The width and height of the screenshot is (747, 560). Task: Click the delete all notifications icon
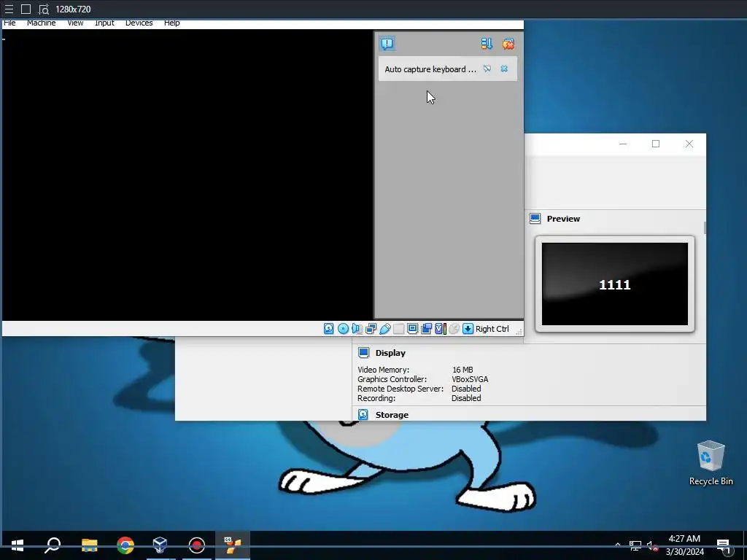pos(508,44)
